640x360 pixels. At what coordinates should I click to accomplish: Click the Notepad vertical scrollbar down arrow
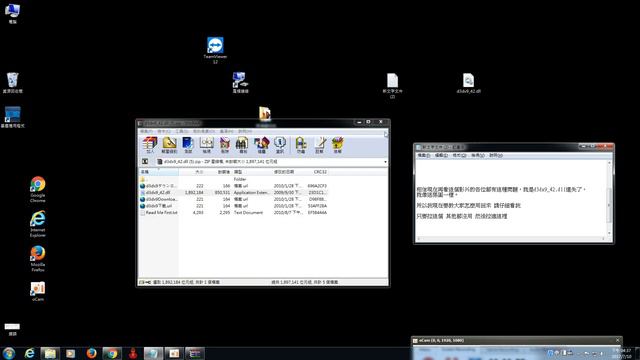coord(609,233)
